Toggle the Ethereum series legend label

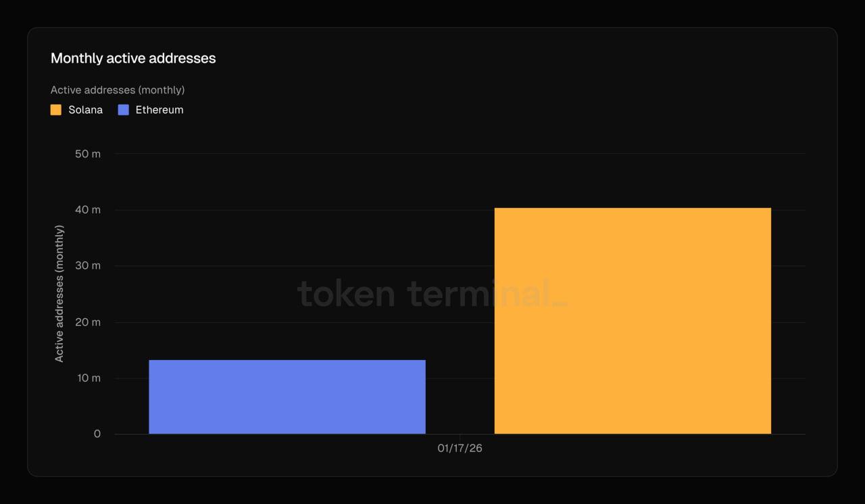tap(159, 109)
